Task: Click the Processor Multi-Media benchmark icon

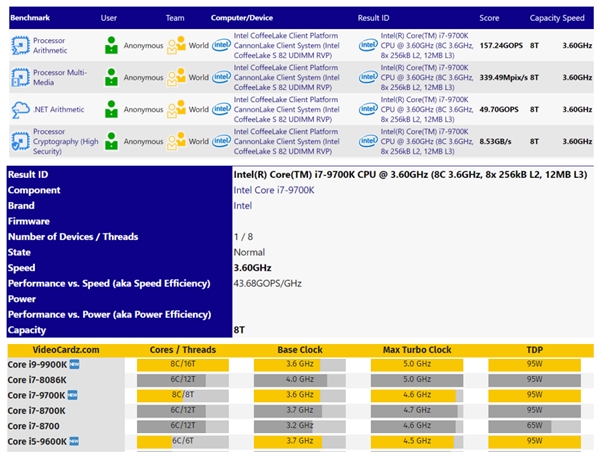Action: (x=20, y=77)
